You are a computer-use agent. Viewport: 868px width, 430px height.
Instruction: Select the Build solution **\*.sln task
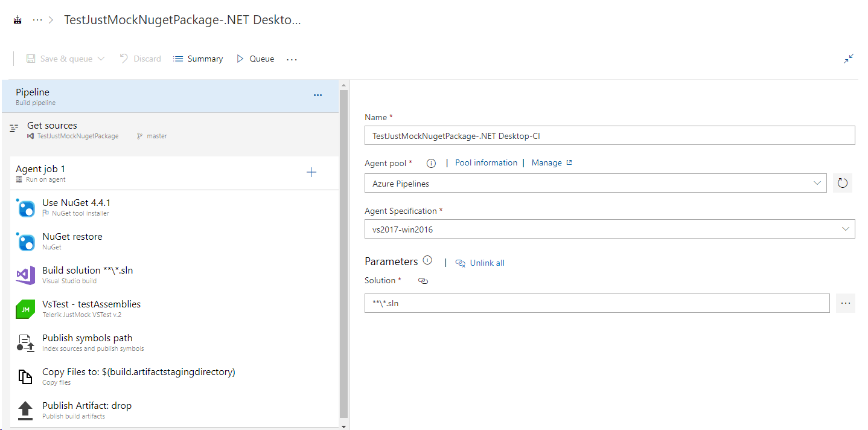pos(174,275)
